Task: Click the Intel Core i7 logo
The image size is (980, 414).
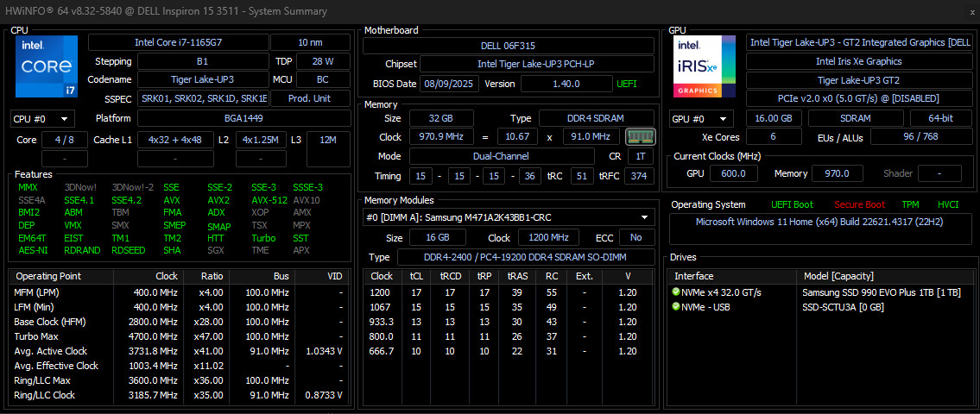Action: point(47,66)
